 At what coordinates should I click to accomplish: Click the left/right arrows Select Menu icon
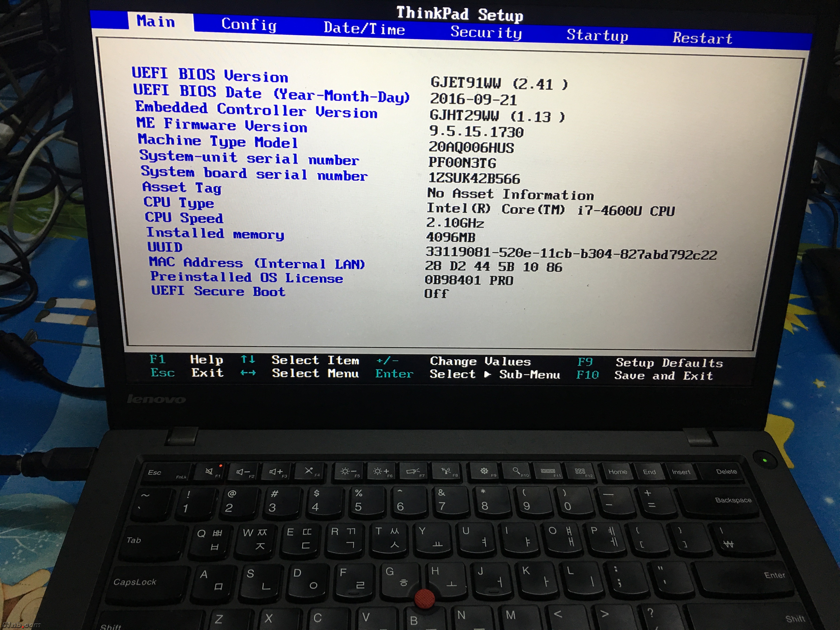coord(247,373)
